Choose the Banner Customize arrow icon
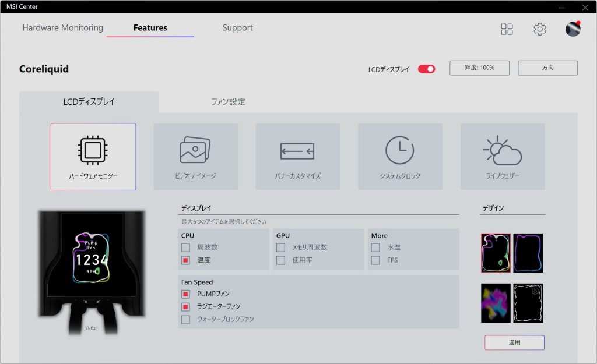Screen dimensions: 597x364 (x=297, y=151)
